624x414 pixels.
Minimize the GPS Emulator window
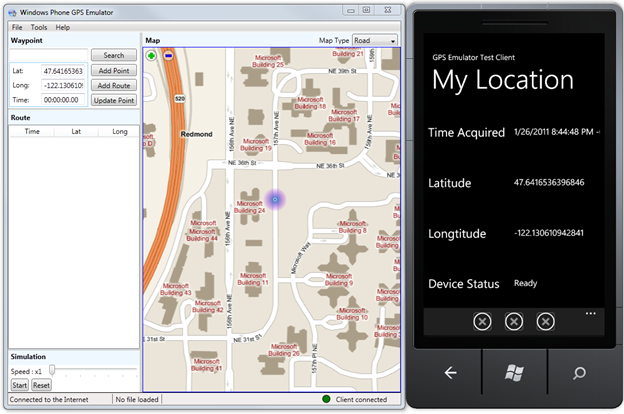(351, 10)
